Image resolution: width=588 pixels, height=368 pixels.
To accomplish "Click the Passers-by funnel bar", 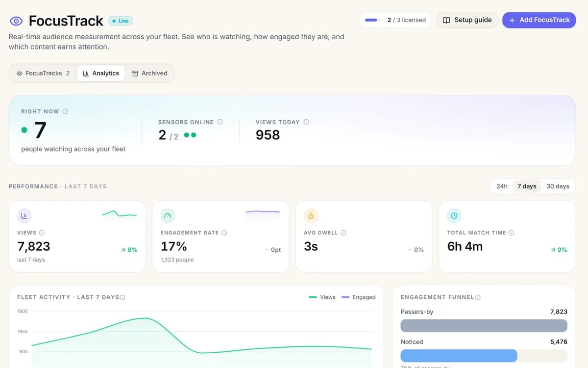I will (x=484, y=326).
